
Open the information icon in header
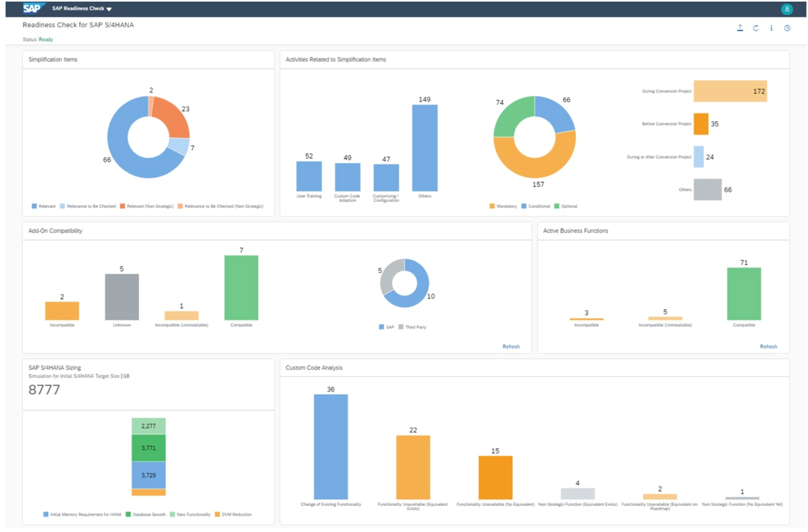coord(771,28)
